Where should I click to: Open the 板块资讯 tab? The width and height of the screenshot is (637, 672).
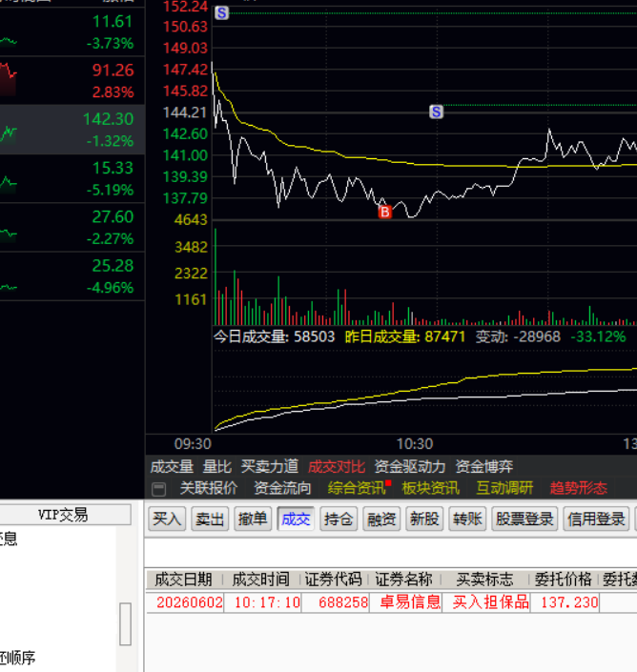[x=431, y=488]
